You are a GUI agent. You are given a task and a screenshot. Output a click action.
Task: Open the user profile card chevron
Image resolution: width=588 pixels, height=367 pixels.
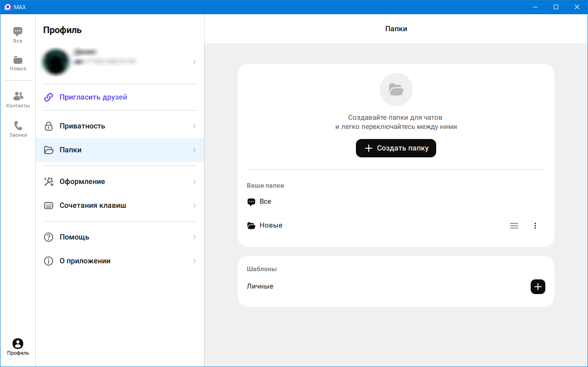pos(194,62)
